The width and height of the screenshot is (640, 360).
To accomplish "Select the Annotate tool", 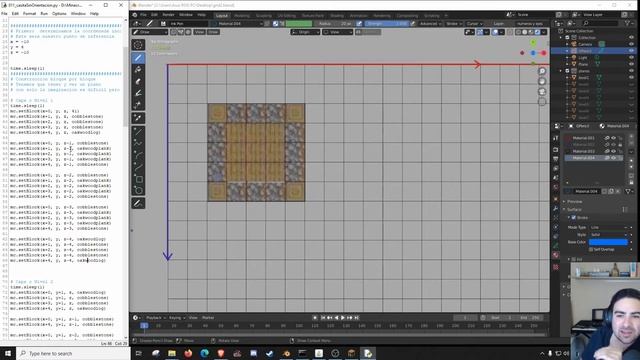I will 138,203.
